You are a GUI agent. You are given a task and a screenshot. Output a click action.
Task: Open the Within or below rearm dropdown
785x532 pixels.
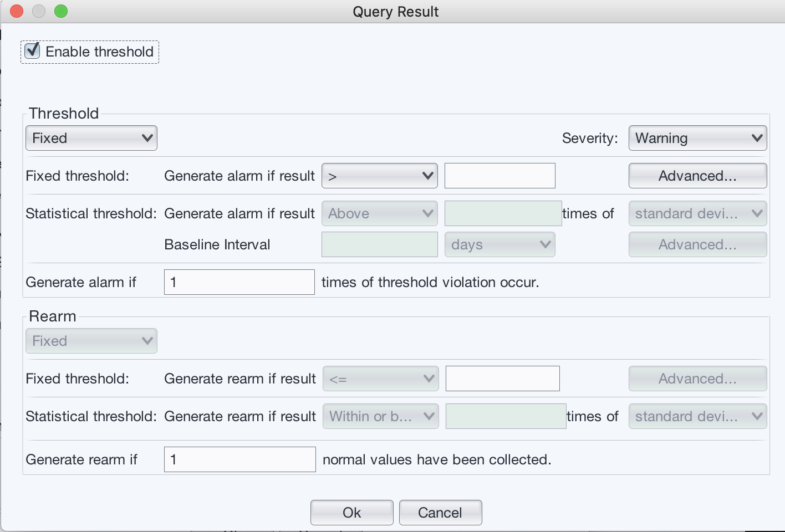(380, 416)
